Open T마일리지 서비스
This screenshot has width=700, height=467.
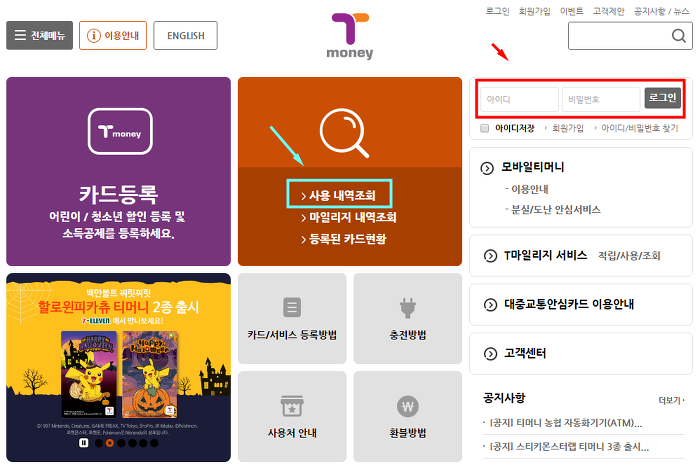pyautogui.click(x=546, y=255)
